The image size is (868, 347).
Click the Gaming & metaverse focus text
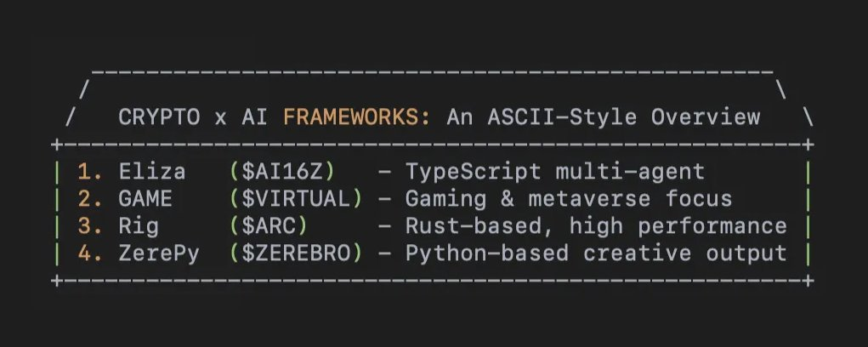[568, 199]
